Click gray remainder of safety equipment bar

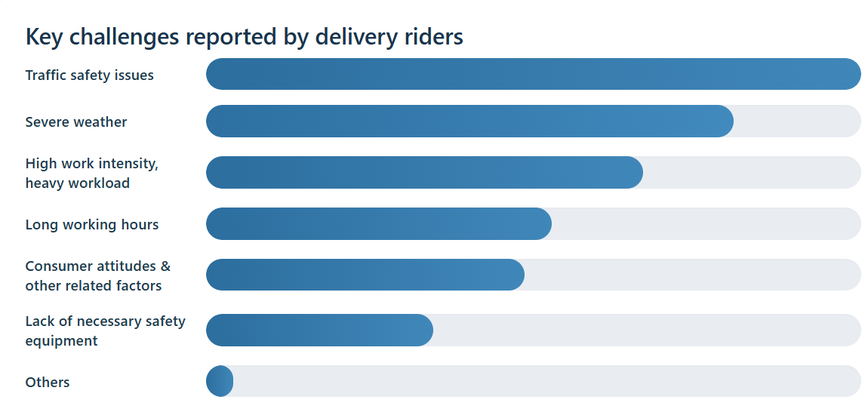pos(647,330)
